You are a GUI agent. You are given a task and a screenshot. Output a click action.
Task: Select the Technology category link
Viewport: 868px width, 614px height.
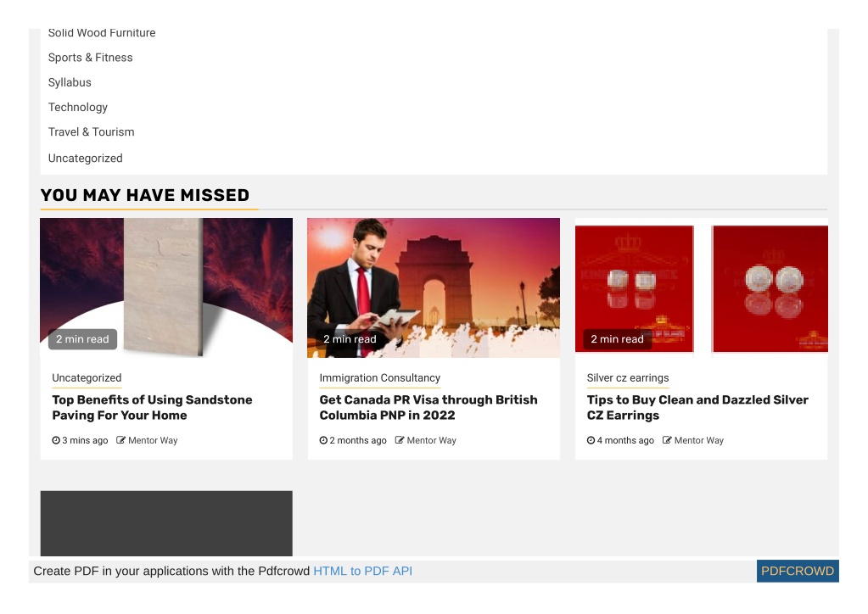77,108
